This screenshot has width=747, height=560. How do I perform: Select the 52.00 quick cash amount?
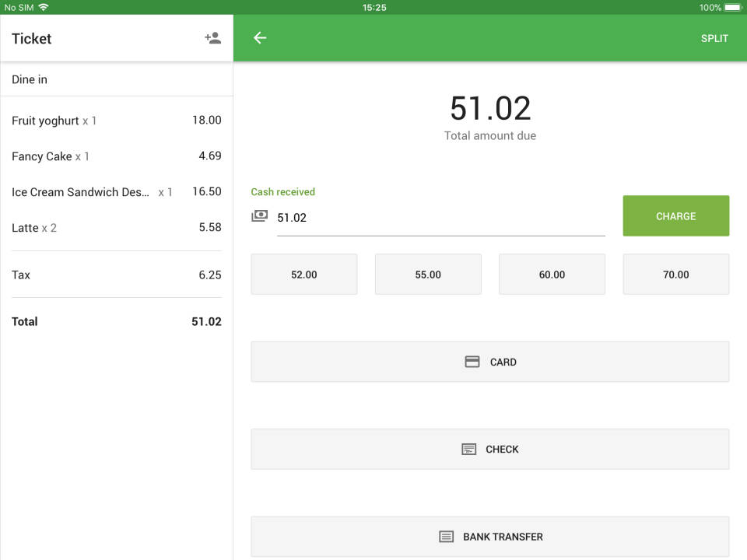(x=303, y=274)
